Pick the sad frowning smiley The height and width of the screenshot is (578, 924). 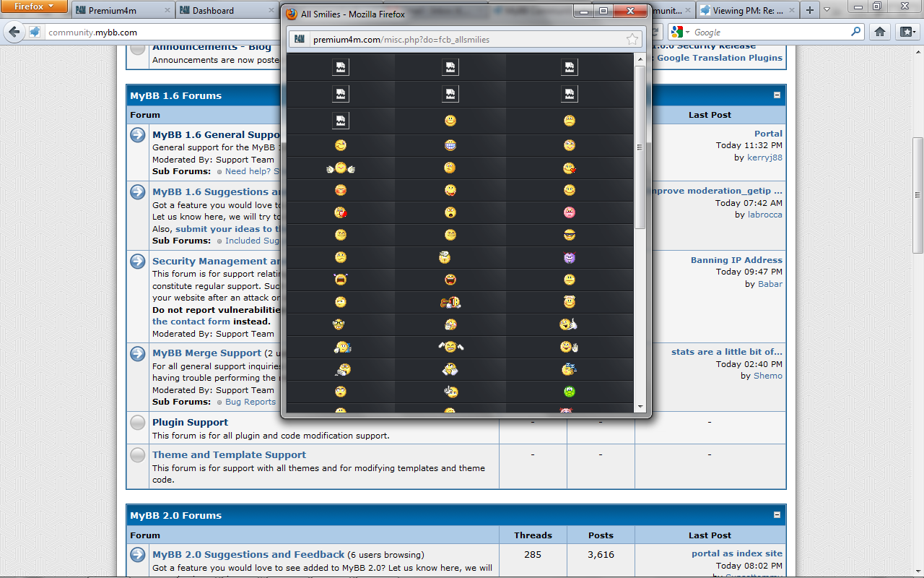[x=570, y=121]
